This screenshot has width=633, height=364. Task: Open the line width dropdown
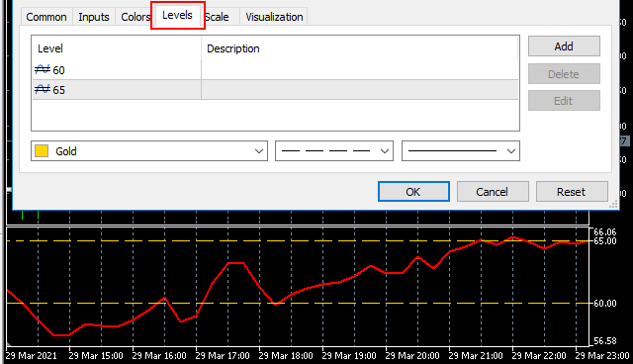click(x=461, y=151)
